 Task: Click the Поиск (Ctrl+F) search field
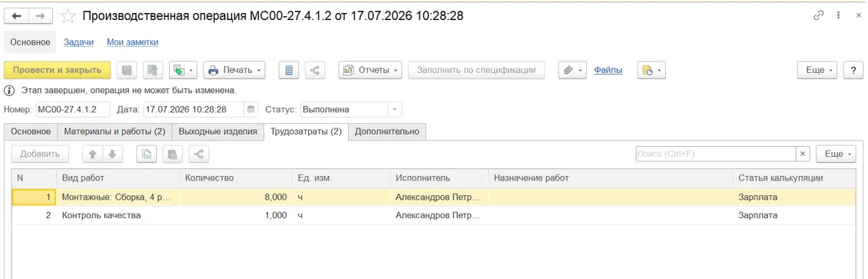click(716, 154)
